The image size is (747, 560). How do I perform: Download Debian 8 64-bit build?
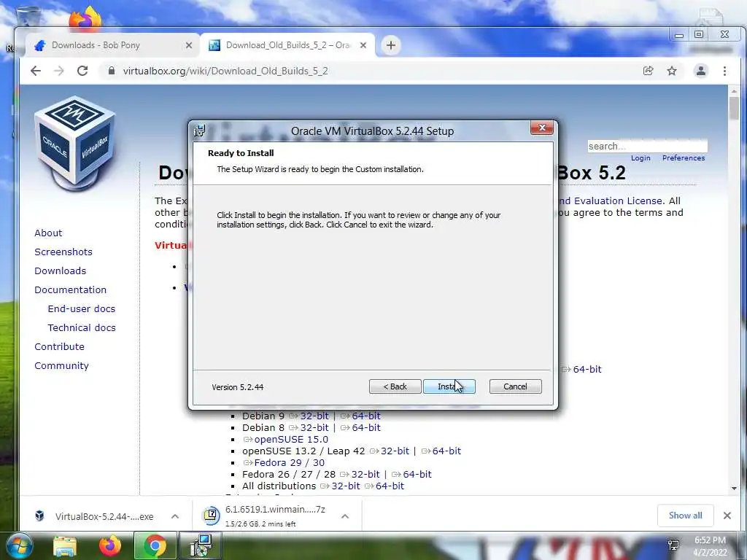click(x=366, y=427)
